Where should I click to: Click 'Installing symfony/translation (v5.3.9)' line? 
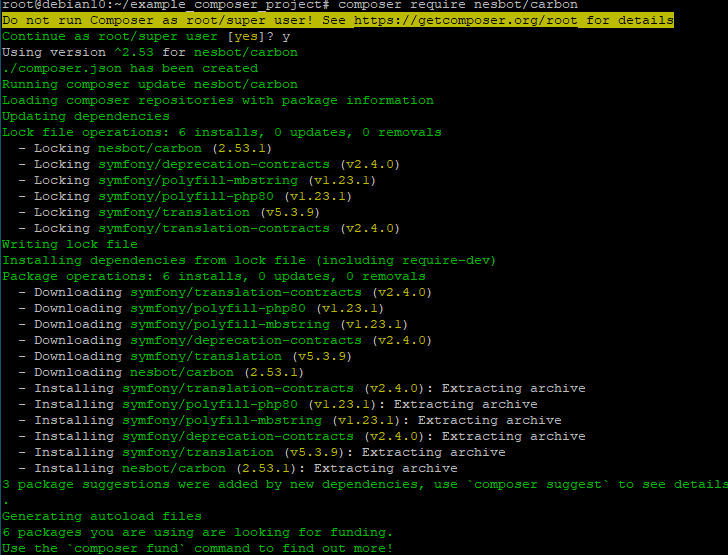tap(262, 453)
